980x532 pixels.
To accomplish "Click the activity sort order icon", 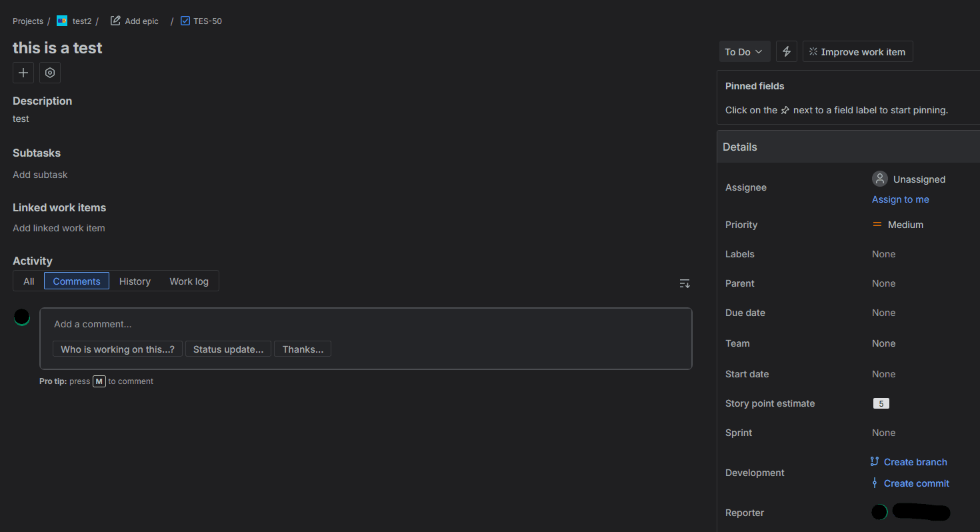I will tap(685, 283).
